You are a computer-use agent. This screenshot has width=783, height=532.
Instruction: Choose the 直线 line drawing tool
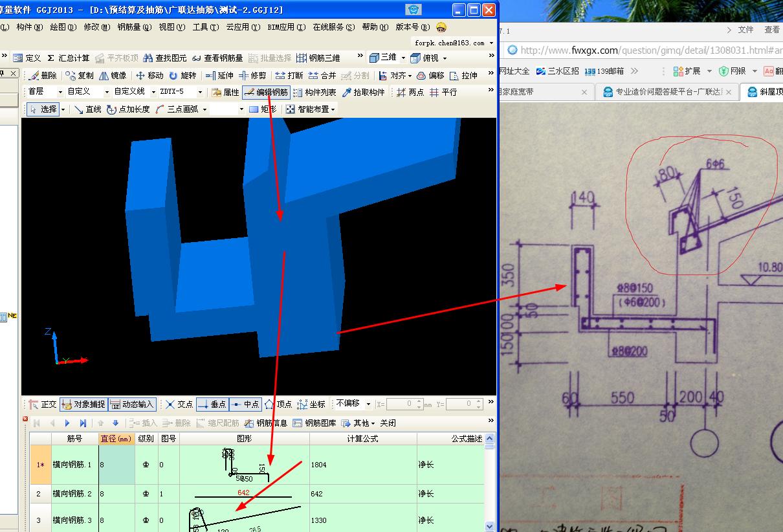87,109
